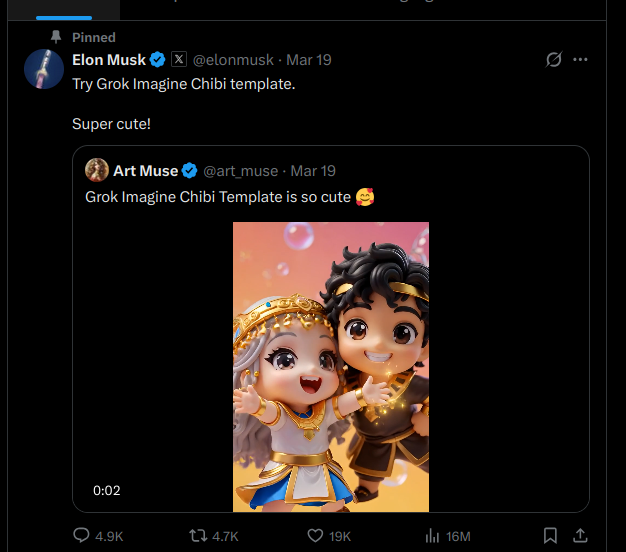
Task: Select the active tab with the blue underline
Action: click(x=64, y=8)
